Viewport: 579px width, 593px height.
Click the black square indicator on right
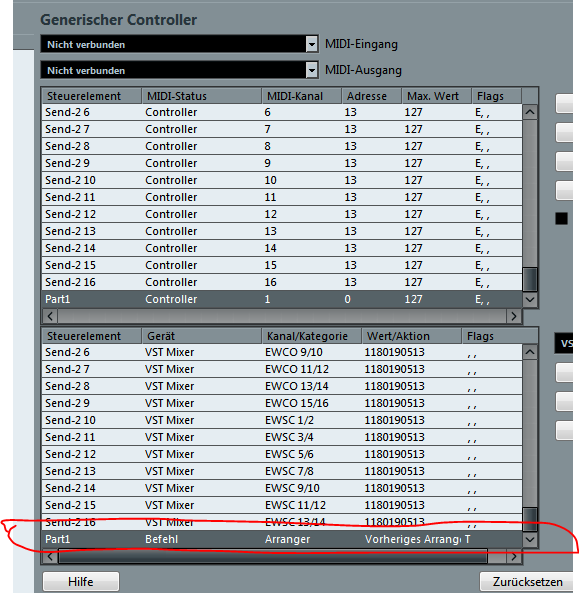[x=561, y=219]
